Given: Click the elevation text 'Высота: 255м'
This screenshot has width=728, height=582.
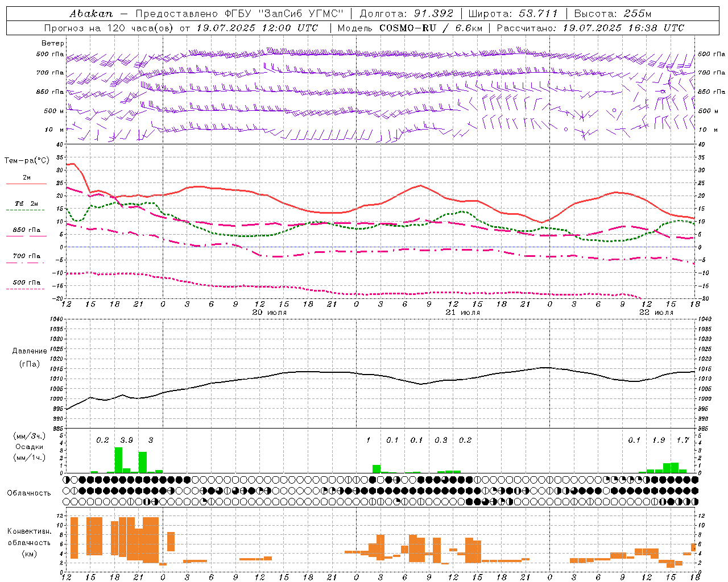Looking at the screenshot, I should tap(613, 14).
